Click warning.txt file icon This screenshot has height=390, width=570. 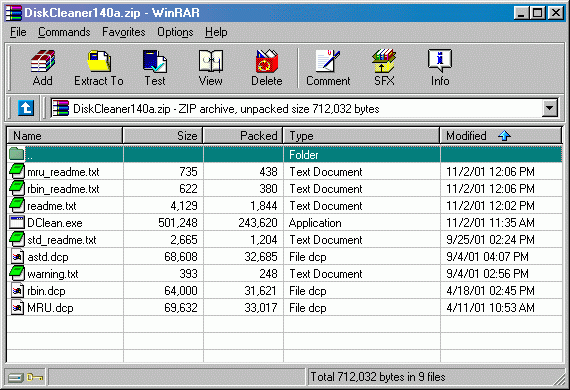click(17, 274)
